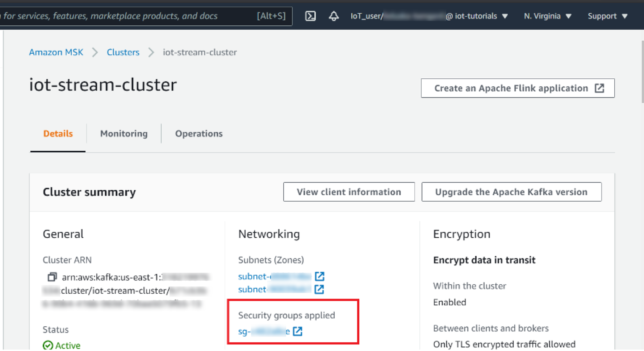Viewport: 644px width, 351px height.
Task: Click the iot-stream-cluster page title
Action: point(103,85)
